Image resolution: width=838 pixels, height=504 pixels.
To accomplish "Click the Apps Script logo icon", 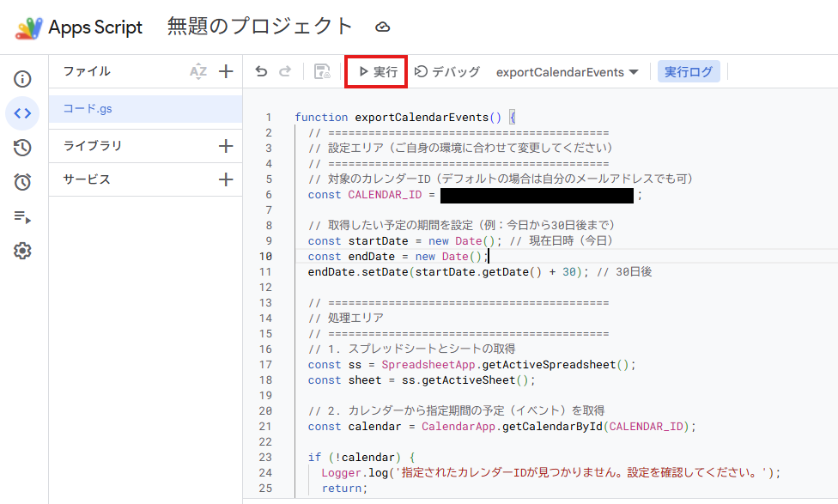I will tap(29, 27).
